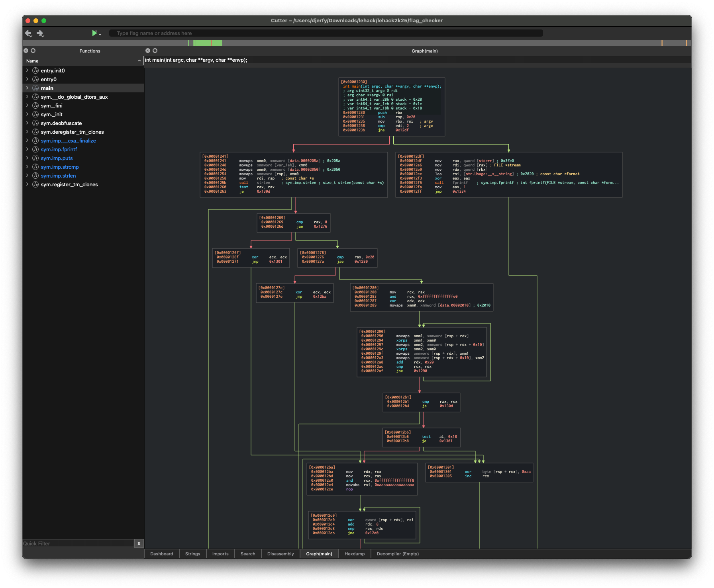The width and height of the screenshot is (714, 588).
Task: Click graph block header [0x00001241]
Action: pos(215,156)
